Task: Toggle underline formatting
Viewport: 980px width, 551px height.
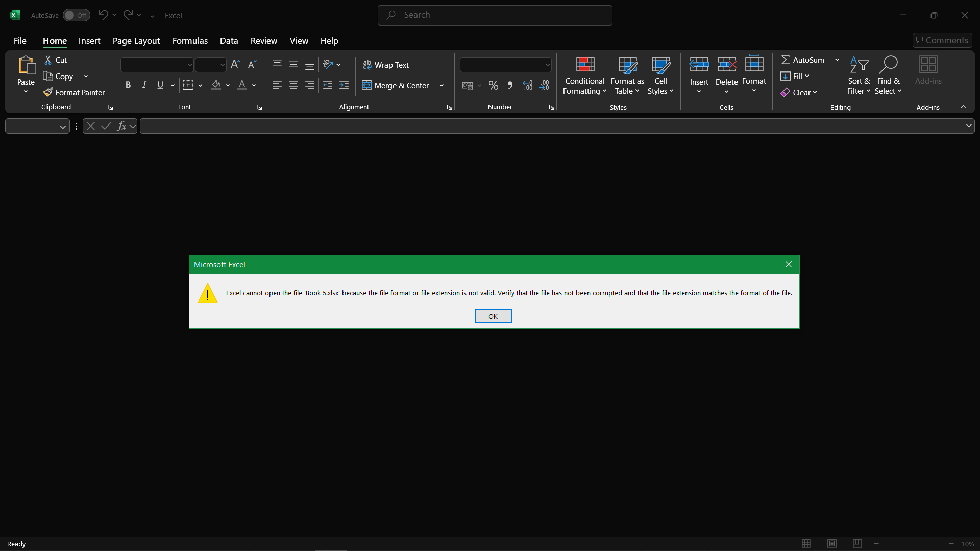Action: click(x=160, y=85)
